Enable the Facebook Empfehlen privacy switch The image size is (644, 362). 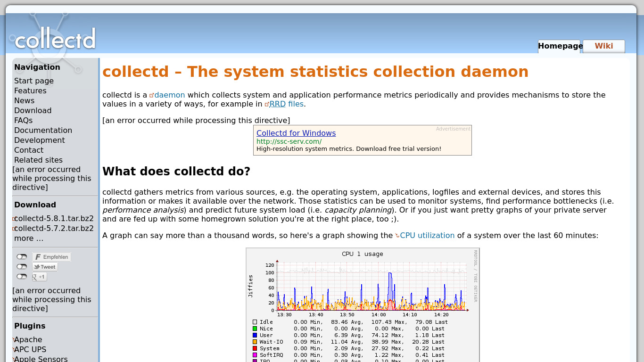click(x=22, y=257)
